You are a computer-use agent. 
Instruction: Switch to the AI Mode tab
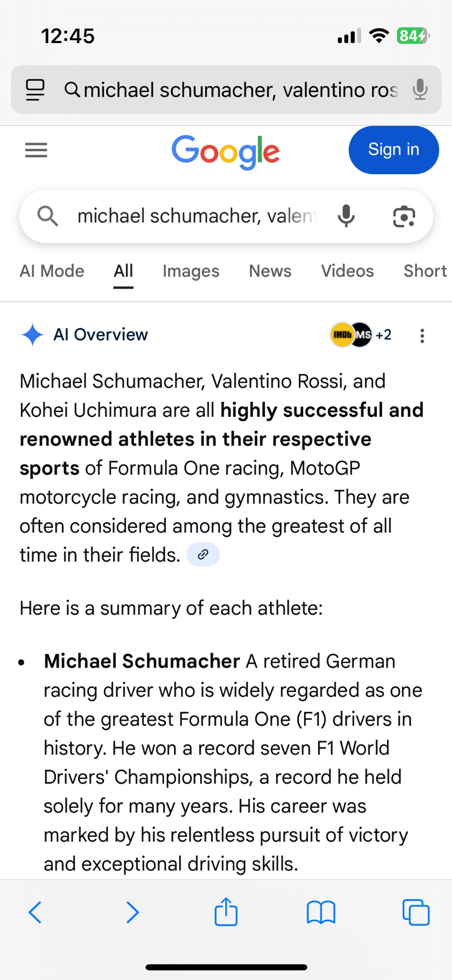coord(52,271)
